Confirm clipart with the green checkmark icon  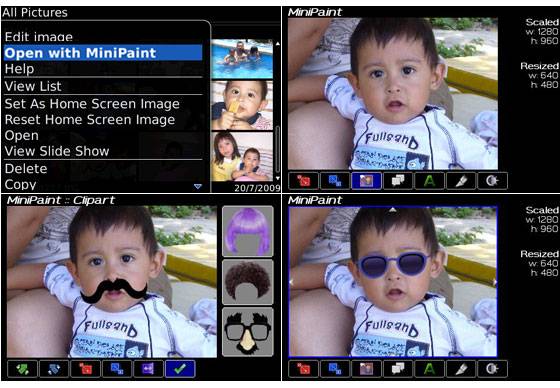(x=180, y=369)
